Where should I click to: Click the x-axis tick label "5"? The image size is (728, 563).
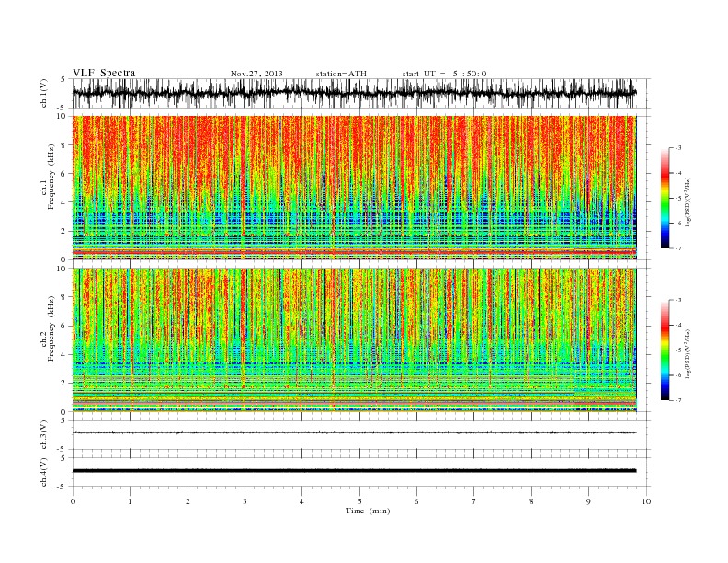(359, 501)
